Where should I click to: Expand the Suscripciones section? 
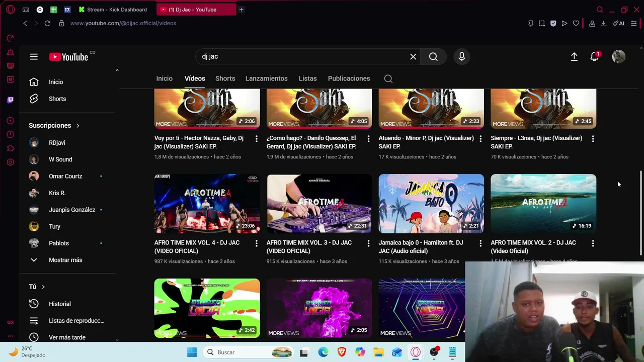pos(54,125)
